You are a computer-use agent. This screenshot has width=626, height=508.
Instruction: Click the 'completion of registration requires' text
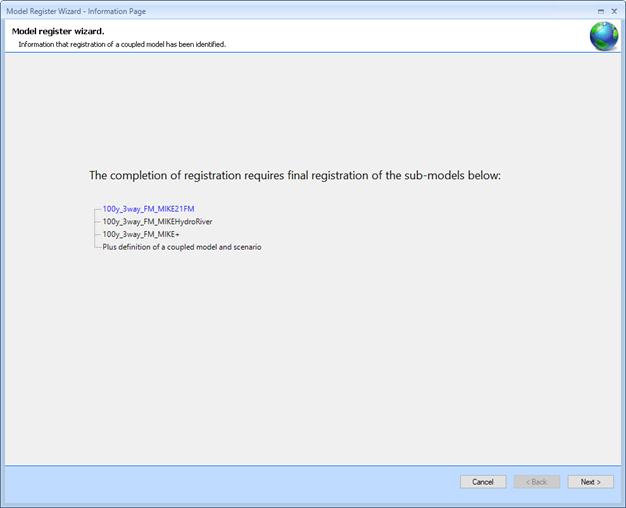coord(197,175)
